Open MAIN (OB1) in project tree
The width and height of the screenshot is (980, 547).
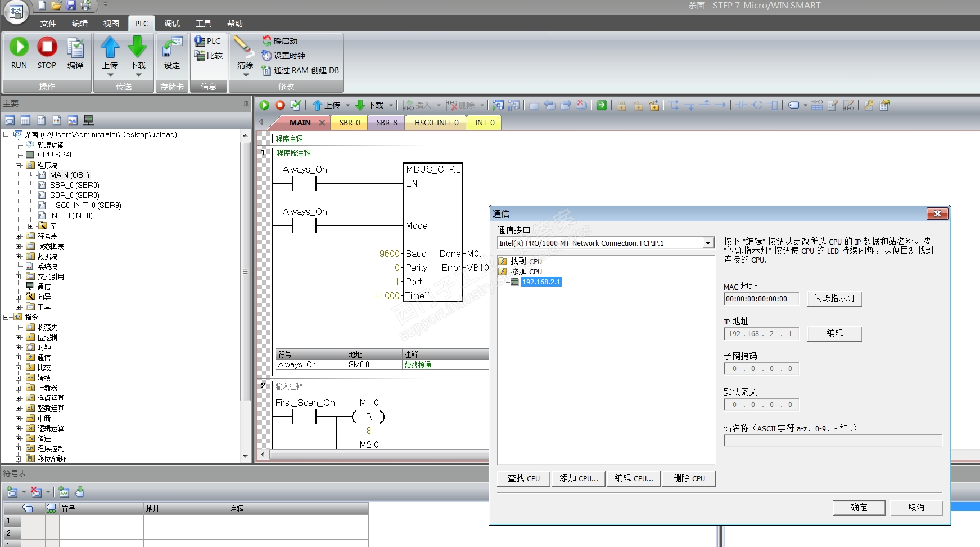[x=69, y=175]
